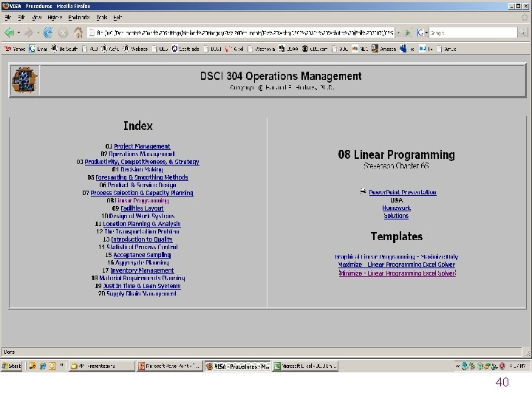Open 19 Just In Time & Lean Systems

coord(142,286)
